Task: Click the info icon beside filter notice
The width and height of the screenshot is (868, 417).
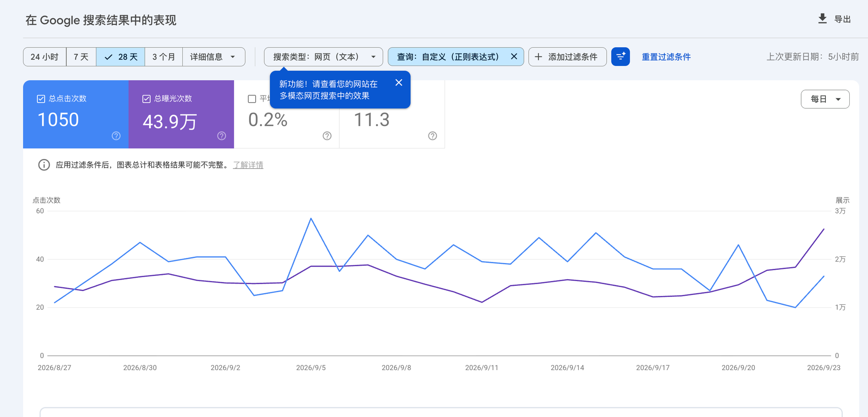Action: [x=44, y=165]
